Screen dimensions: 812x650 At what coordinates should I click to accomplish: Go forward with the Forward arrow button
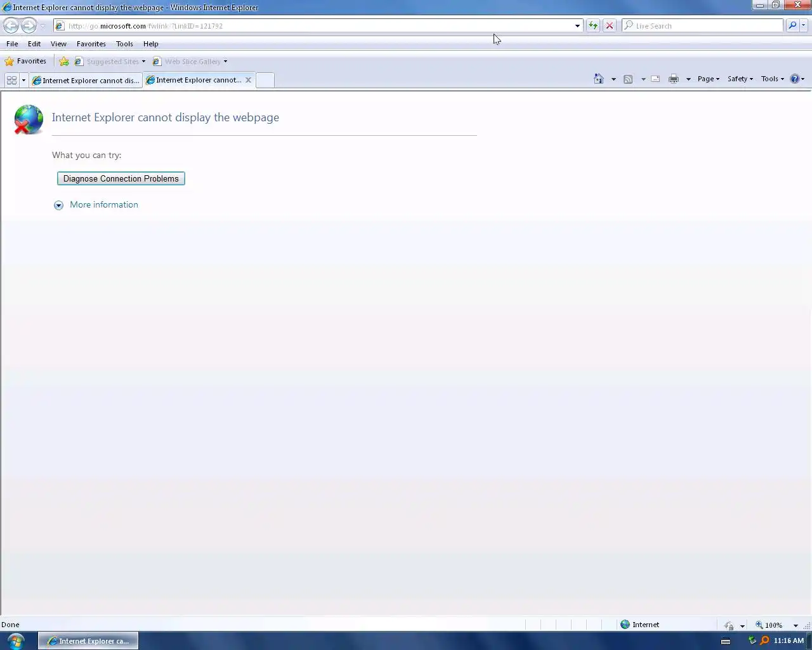click(29, 25)
